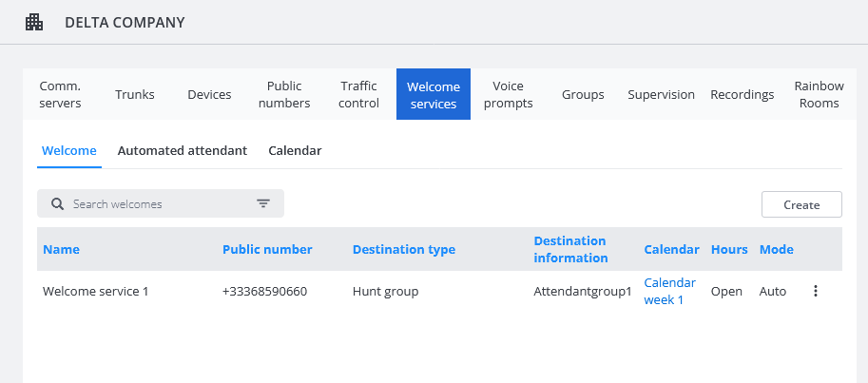Select the Public numbers tab
This screenshot has width=868, height=383.
click(284, 94)
